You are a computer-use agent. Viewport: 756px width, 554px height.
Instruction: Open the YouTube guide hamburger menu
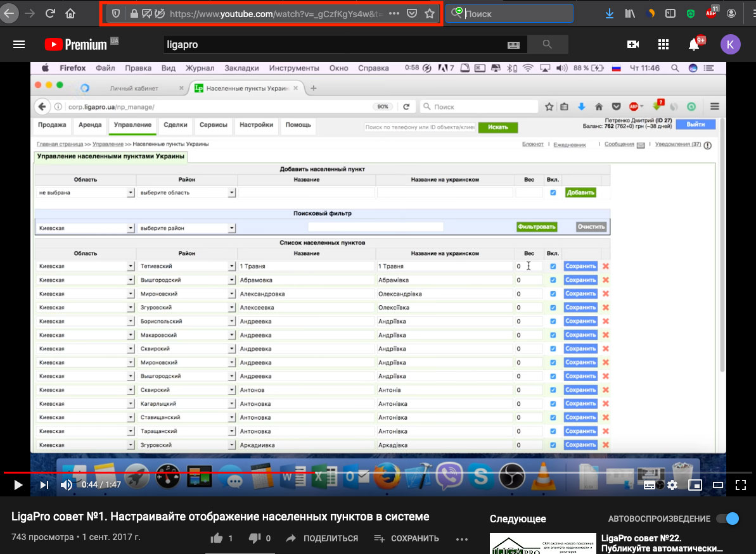pyautogui.click(x=19, y=44)
